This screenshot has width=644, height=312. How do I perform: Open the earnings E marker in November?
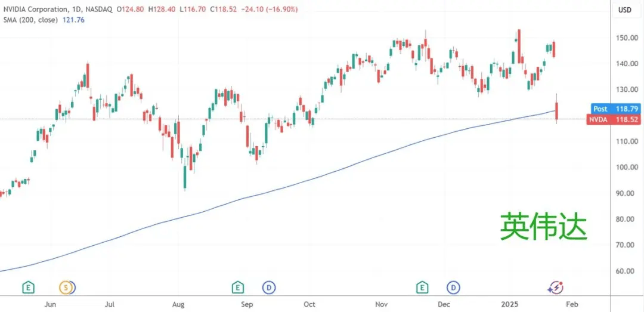(422, 288)
